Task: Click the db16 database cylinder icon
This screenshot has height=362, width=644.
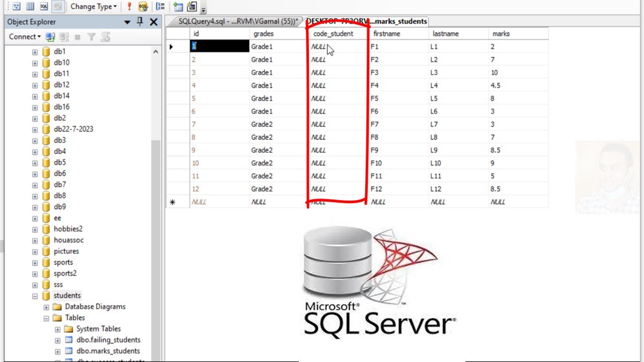Action: [x=46, y=107]
